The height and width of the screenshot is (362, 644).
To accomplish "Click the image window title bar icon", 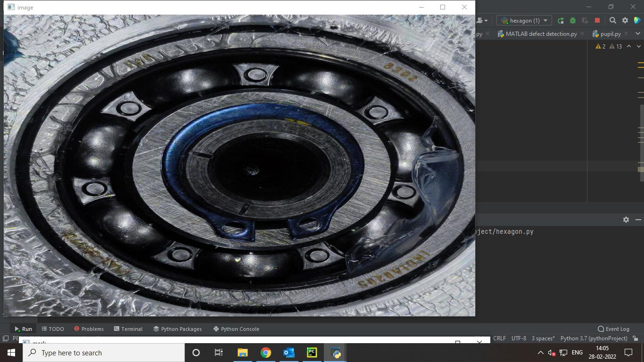I will 11,7.
